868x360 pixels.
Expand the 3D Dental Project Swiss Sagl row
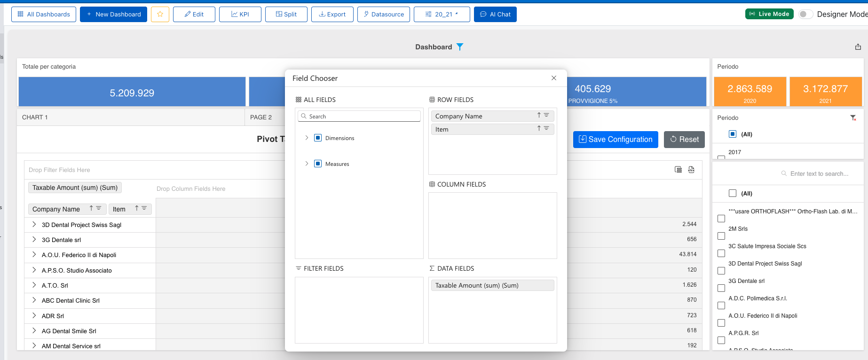[x=34, y=225]
